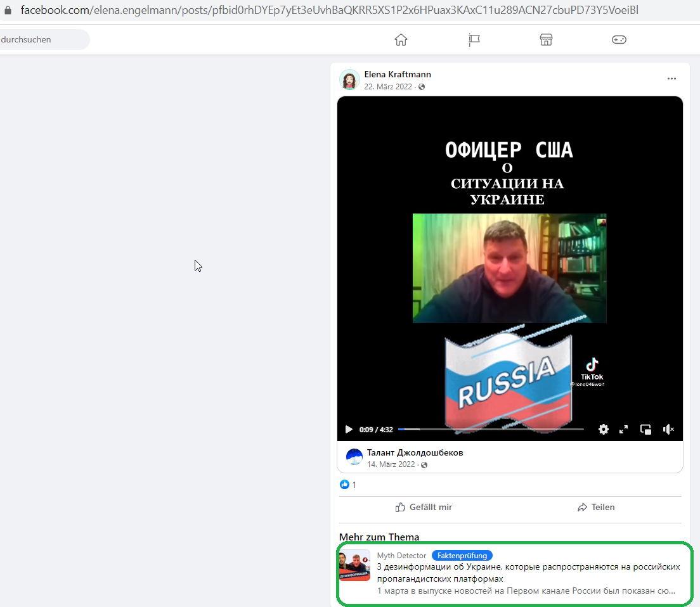Open the Elena Kraftmann profile name link
700x607 pixels.
(x=398, y=75)
